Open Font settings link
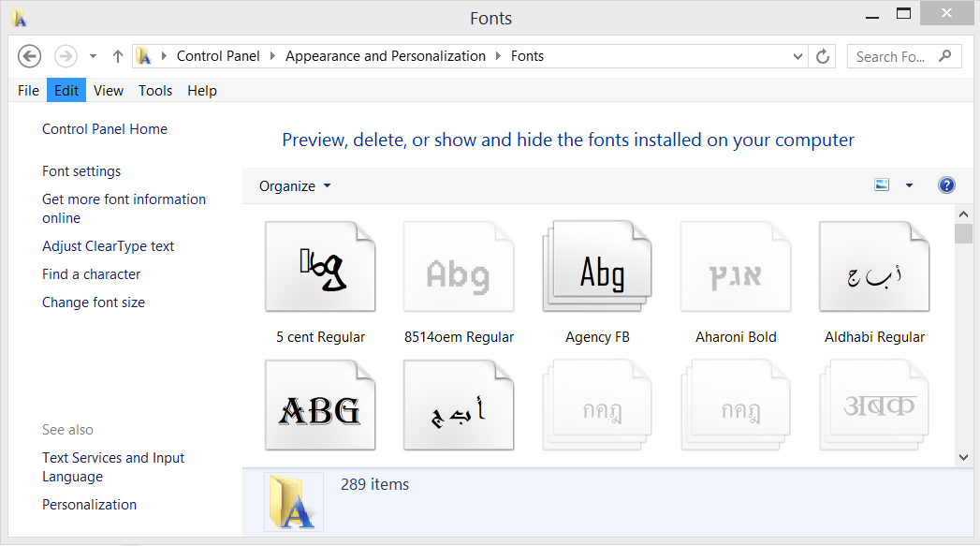Screen dimensions: 980x546 pos(81,171)
